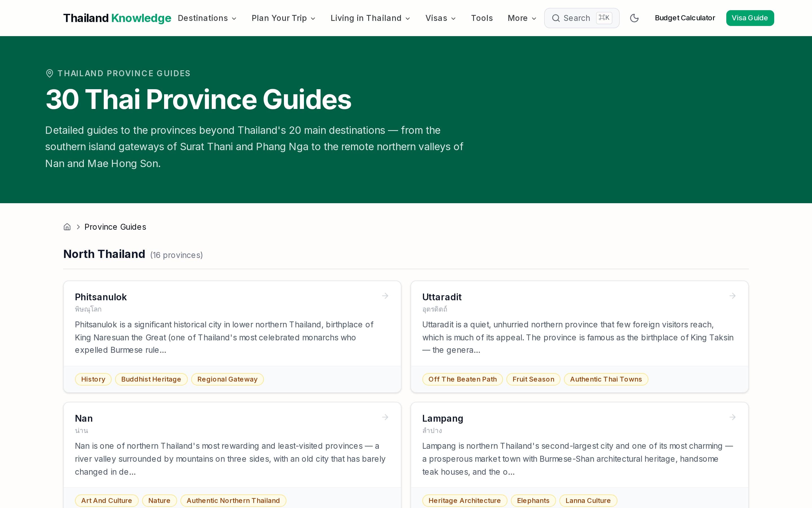Open the Phitsanulok province title
This screenshot has width=812, height=508.
pyautogui.click(x=101, y=297)
